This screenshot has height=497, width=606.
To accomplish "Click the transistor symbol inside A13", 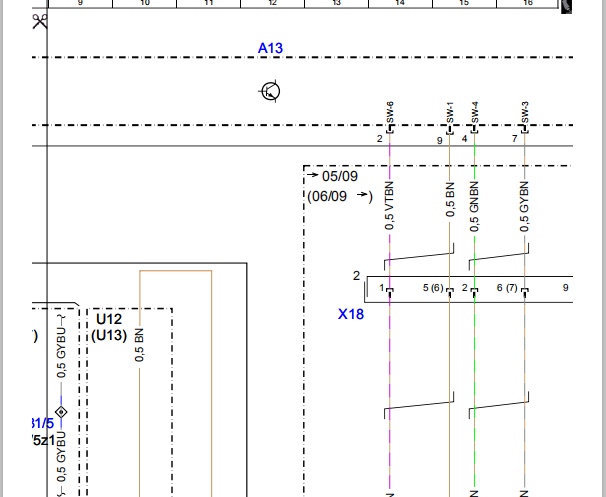I will pyautogui.click(x=270, y=92).
